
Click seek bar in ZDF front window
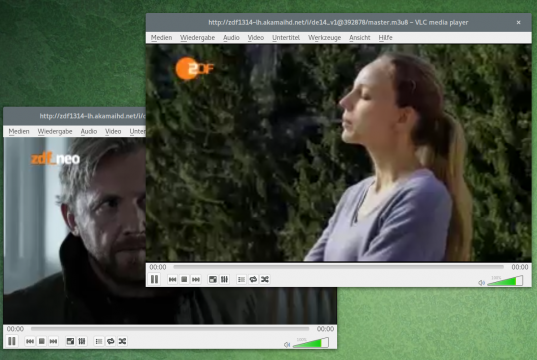pos(338,267)
